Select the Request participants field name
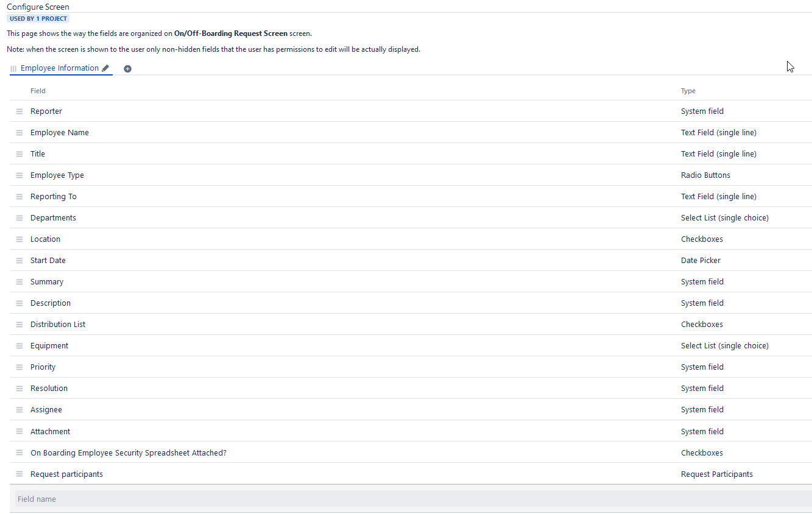This screenshot has height=514, width=812. pos(67,474)
